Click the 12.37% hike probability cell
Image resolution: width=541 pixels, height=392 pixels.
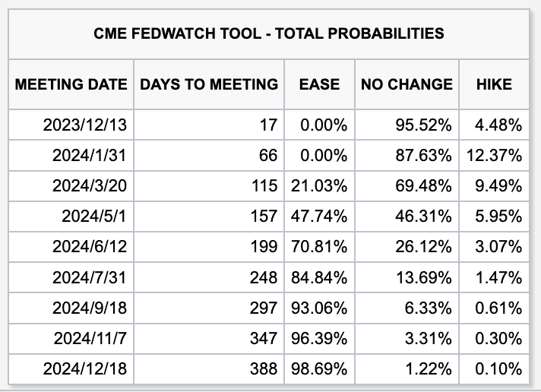493,155
